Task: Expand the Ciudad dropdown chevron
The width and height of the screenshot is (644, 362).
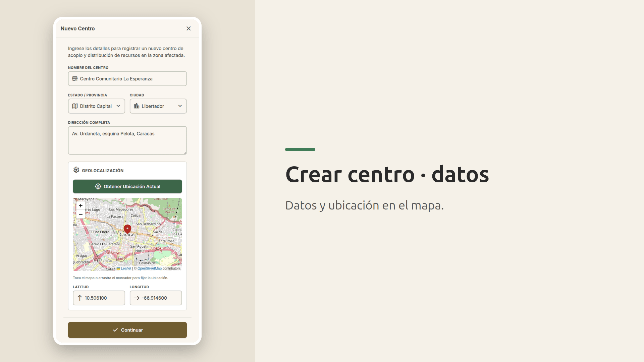Action: point(180,106)
